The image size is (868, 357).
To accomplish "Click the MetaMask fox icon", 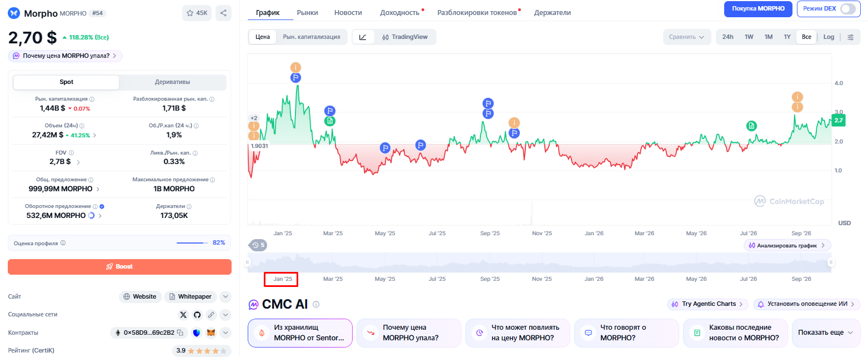I will point(211,333).
